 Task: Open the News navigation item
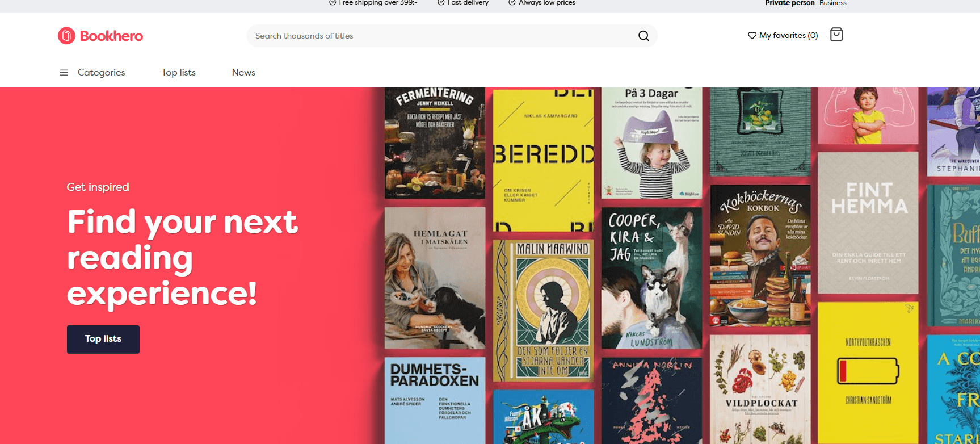click(243, 73)
